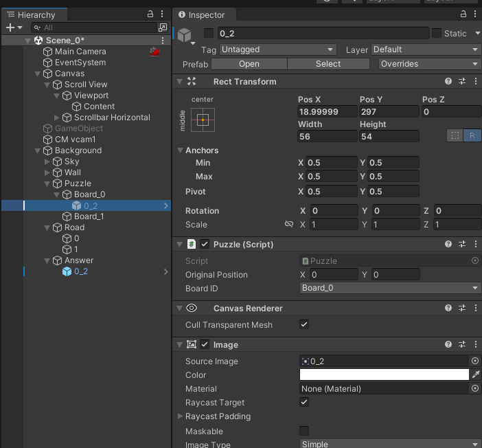Pick Material with object selector

tap(475, 388)
